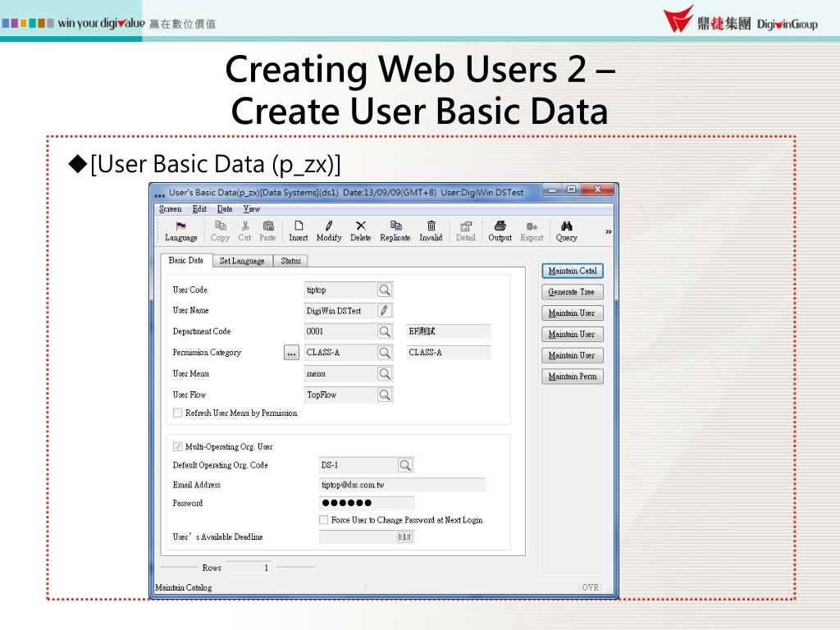The height and width of the screenshot is (630, 840).
Task: Switch to the Status tab
Action: click(291, 261)
